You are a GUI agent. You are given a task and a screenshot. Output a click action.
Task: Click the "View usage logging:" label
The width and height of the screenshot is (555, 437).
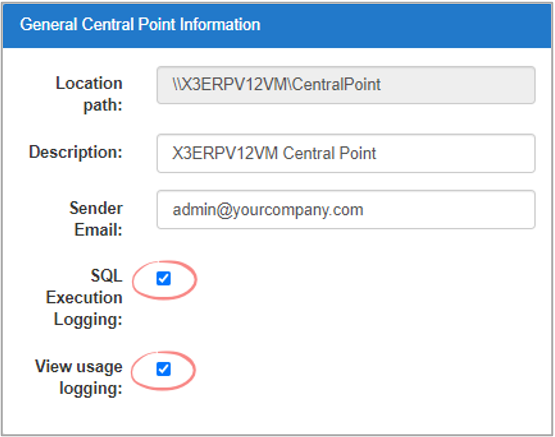[x=79, y=377]
